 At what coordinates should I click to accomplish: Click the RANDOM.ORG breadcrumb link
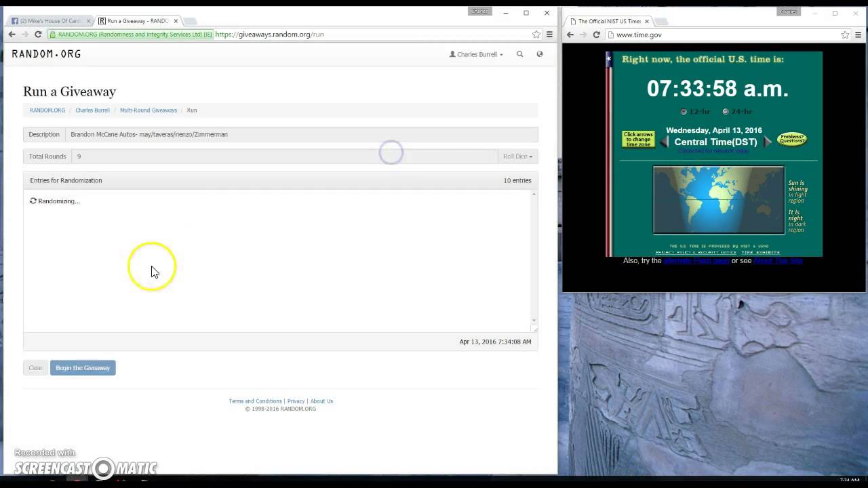(x=47, y=110)
